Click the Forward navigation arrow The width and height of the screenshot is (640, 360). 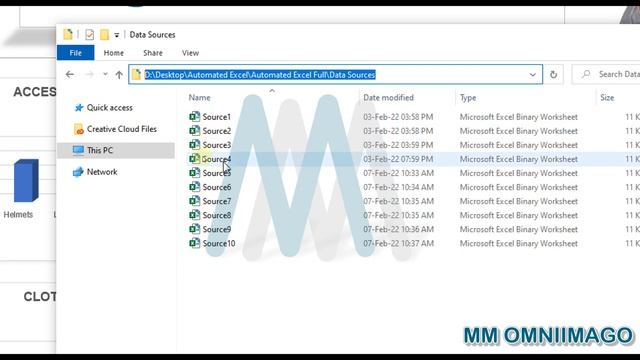coord(89,74)
